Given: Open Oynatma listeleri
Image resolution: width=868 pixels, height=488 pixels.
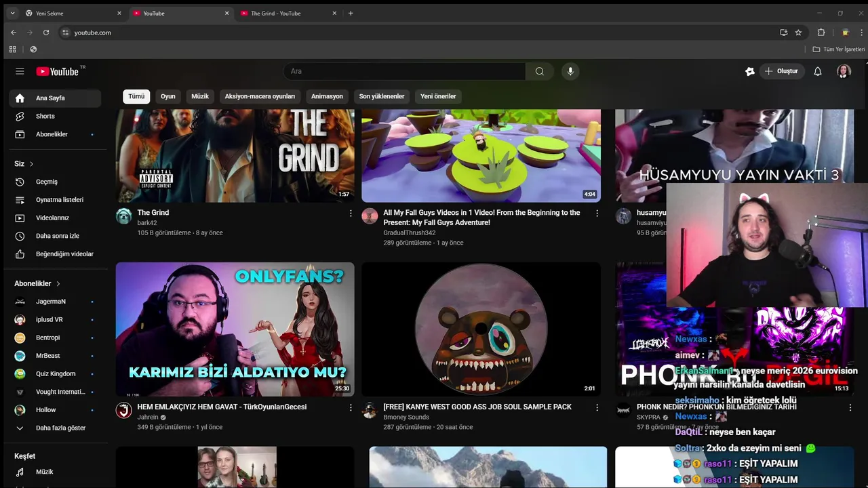Looking at the screenshot, I should 55,200.
